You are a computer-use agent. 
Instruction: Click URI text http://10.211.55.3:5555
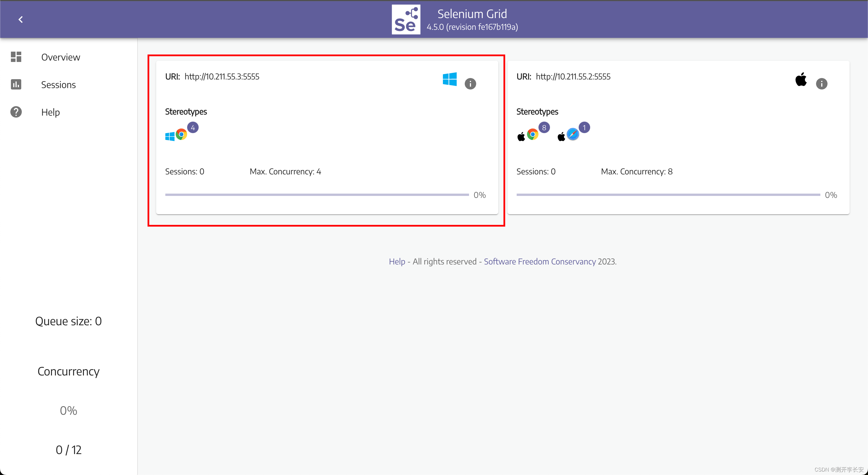pos(222,77)
